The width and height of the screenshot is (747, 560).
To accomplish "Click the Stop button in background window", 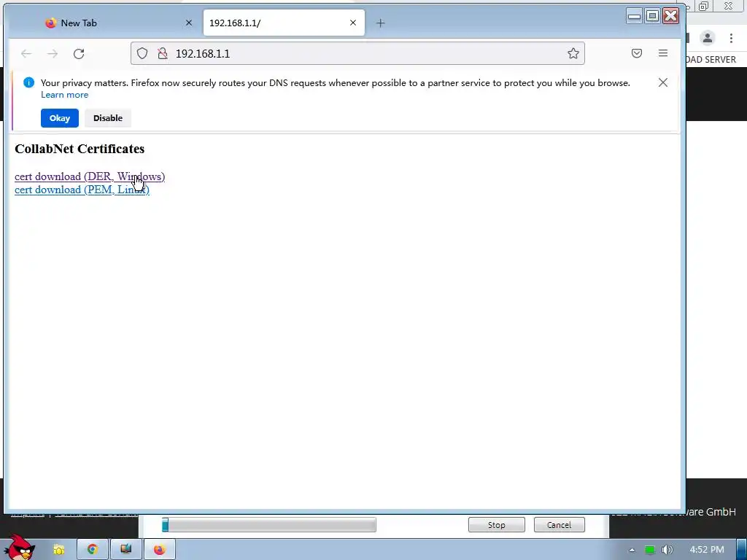I will click(496, 525).
